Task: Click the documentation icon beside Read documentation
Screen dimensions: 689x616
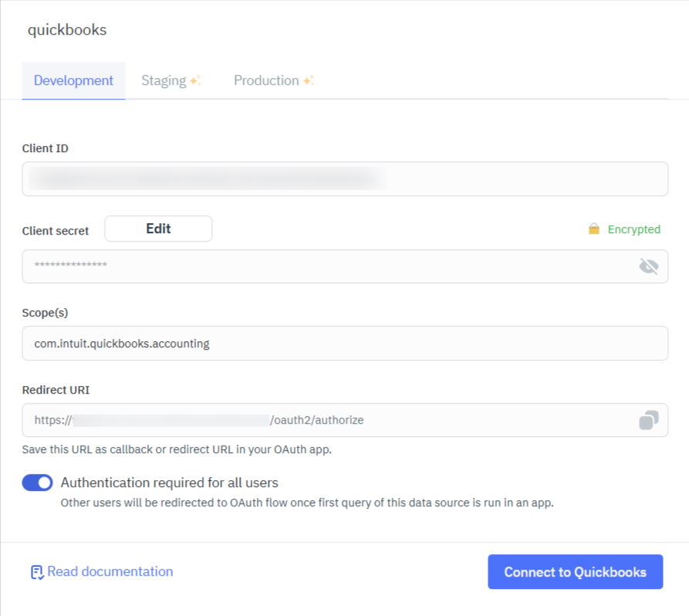Action: 37,572
